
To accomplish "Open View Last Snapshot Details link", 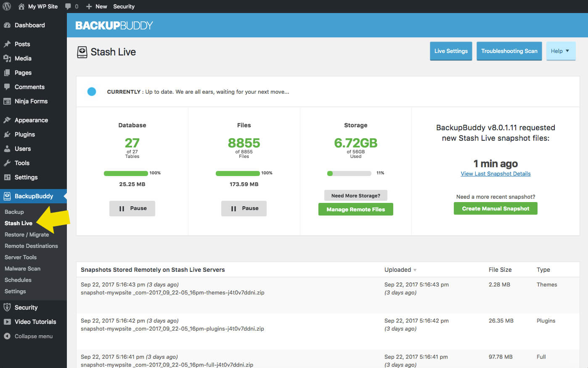I will [x=495, y=173].
